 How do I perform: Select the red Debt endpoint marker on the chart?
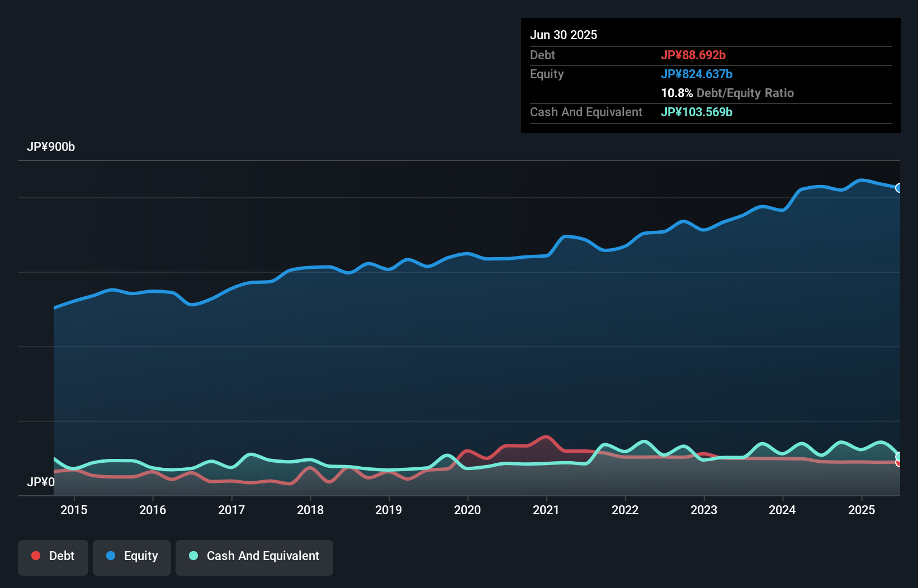898,463
